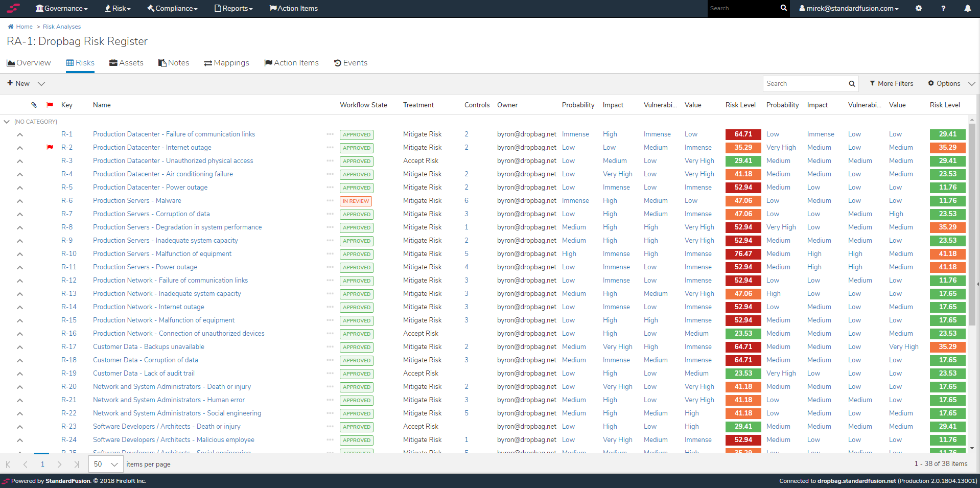Switch to the Assets tab
Screen dimensions: 980x488
click(x=126, y=63)
